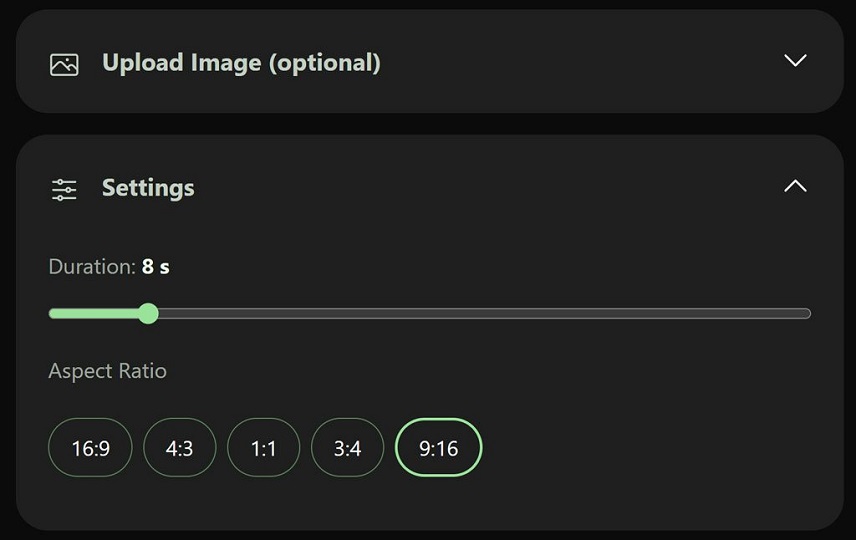The width and height of the screenshot is (856, 540).
Task: Click the settings sliders icon
Action: pos(64,189)
